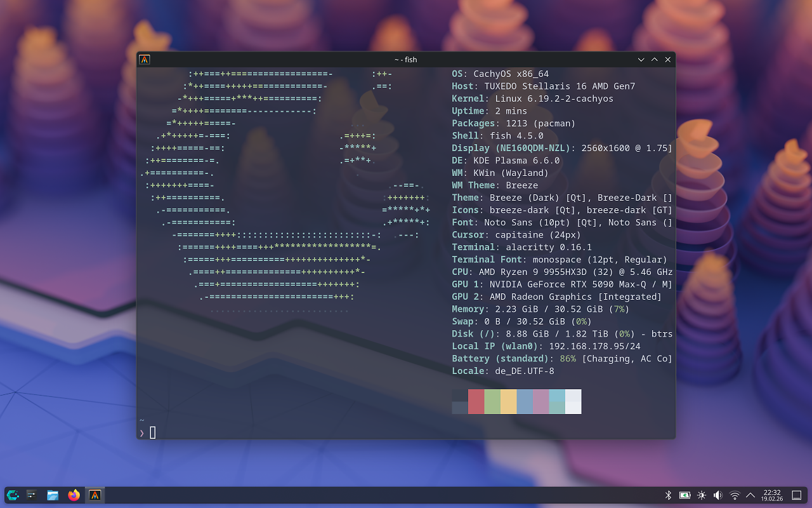Click the 'DE: KDE Plasma 6.6.0' line
The image size is (812, 508).
pyautogui.click(x=506, y=161)
